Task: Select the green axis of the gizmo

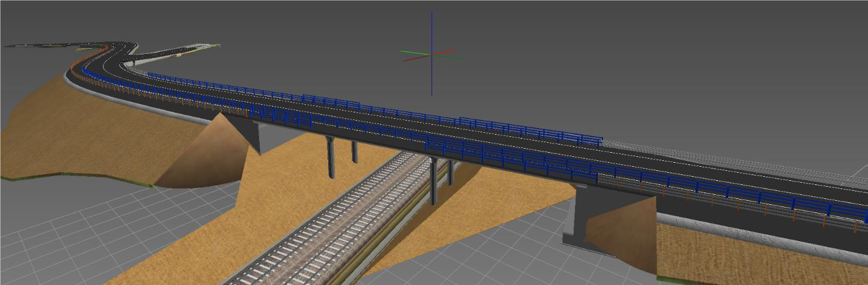Action: pyautogui.click(x=412, y=53)
